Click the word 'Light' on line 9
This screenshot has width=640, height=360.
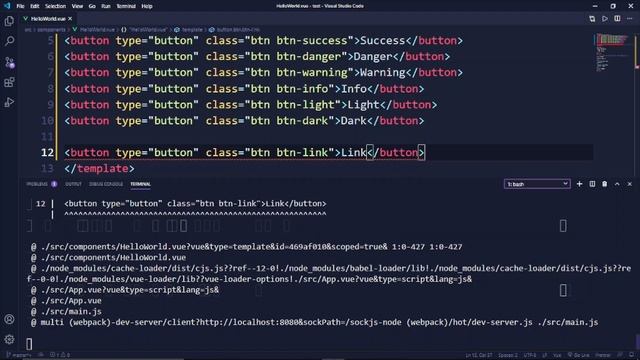[x=363, y=105]
